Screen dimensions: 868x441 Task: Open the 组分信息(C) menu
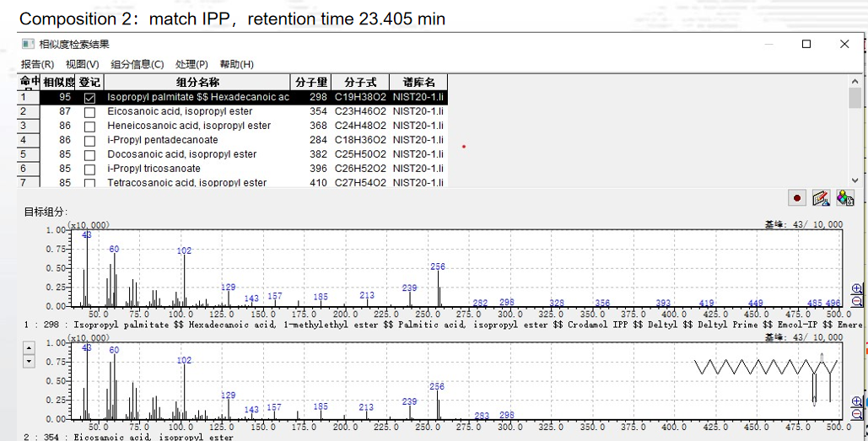point(137,64)
